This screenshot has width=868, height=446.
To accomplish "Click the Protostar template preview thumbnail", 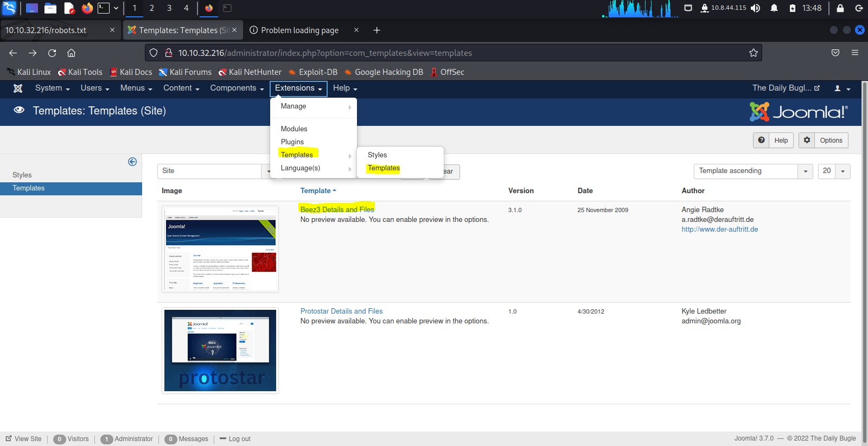I will pyautogui.click(x=220, y=351).
